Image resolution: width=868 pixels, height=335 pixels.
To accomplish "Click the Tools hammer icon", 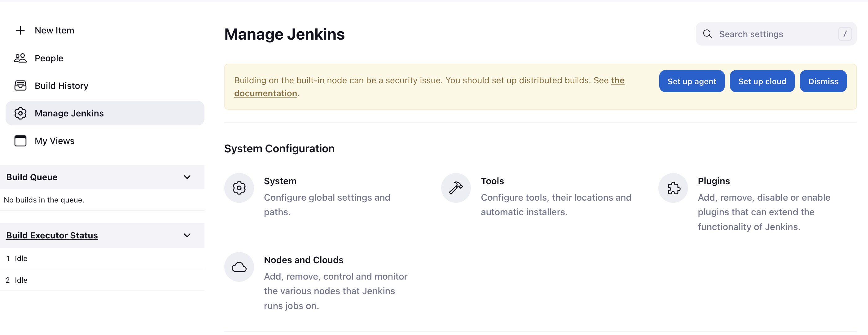I will coord(455,188).
